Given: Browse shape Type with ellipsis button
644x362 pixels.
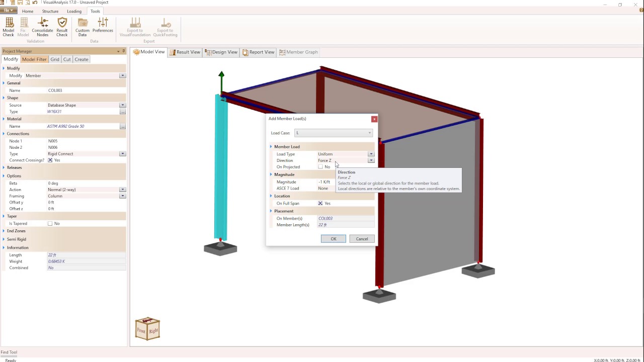Looking at the screenshot, I should (122, 112).
